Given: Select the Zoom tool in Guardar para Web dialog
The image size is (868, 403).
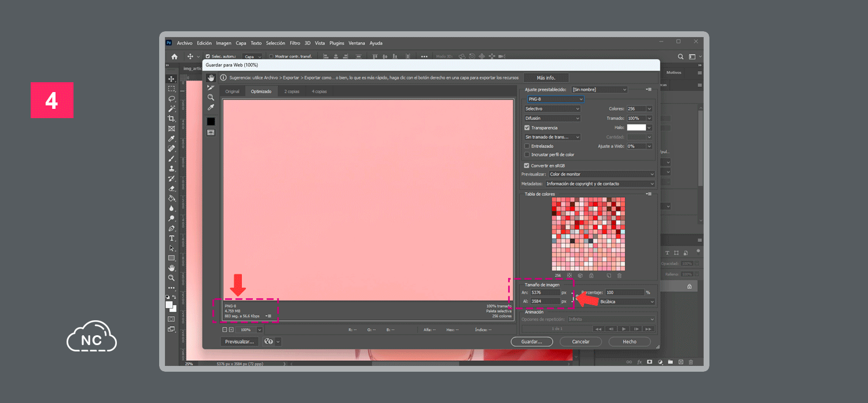Looking at the screenshot, I should [211, 97].
